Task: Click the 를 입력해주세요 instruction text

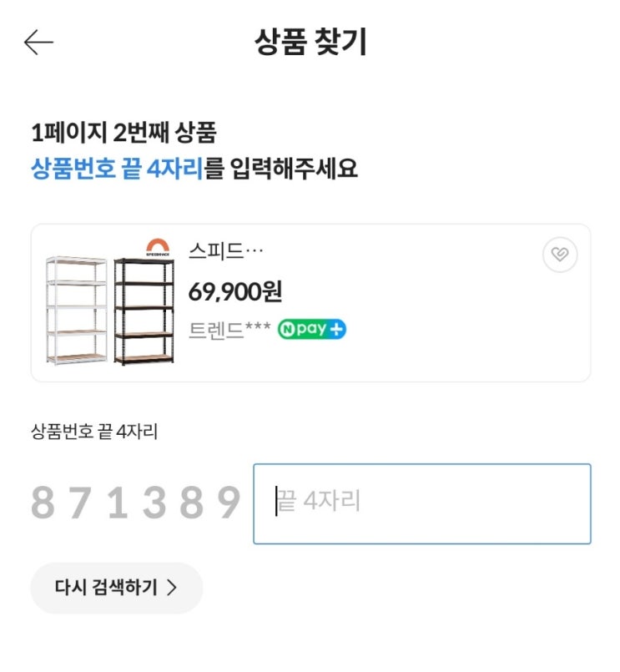Action: (281, 169)
